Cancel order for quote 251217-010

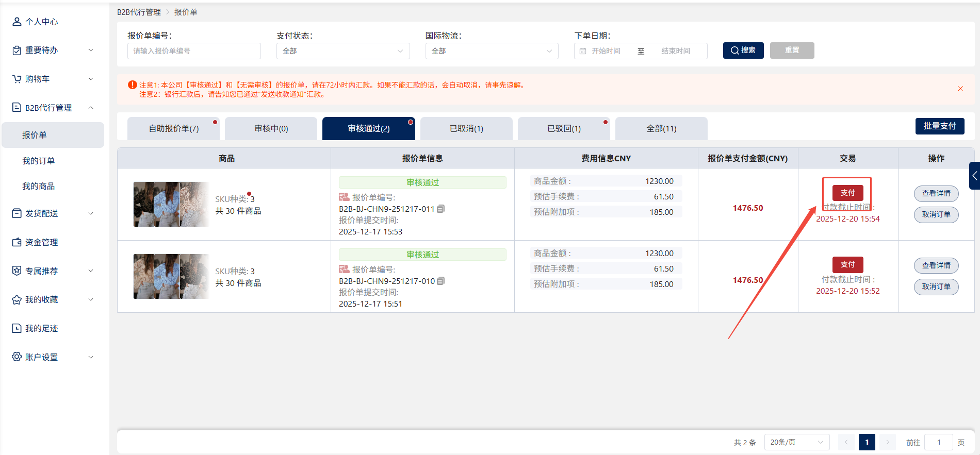pyautogui.click(x=936, y=287)
